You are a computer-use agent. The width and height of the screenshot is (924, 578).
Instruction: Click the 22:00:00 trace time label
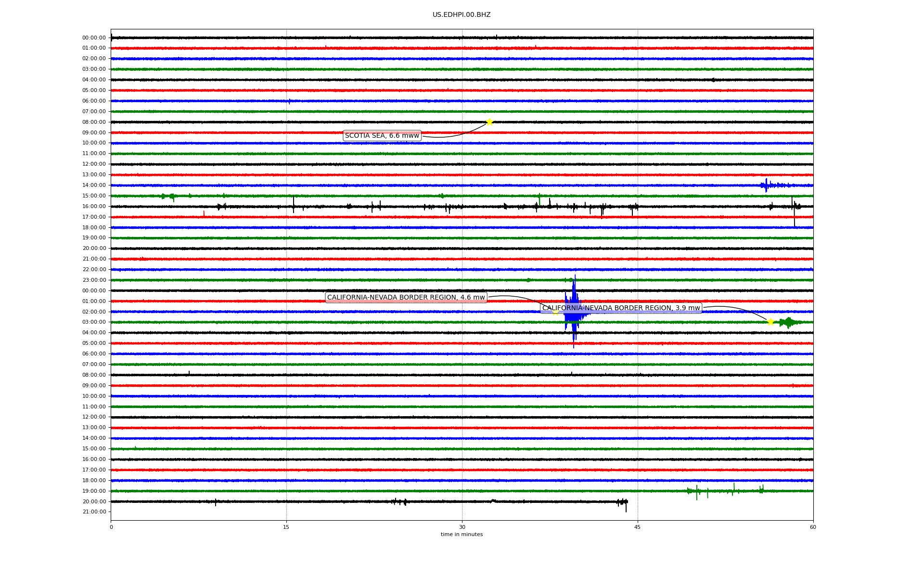coord(94,270)
